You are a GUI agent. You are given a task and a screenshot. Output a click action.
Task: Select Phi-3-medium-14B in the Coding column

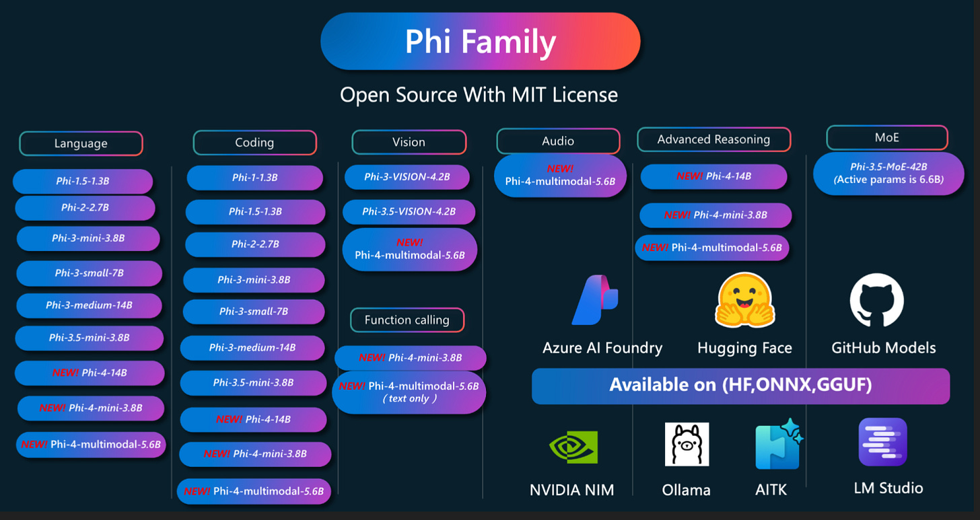252,348
